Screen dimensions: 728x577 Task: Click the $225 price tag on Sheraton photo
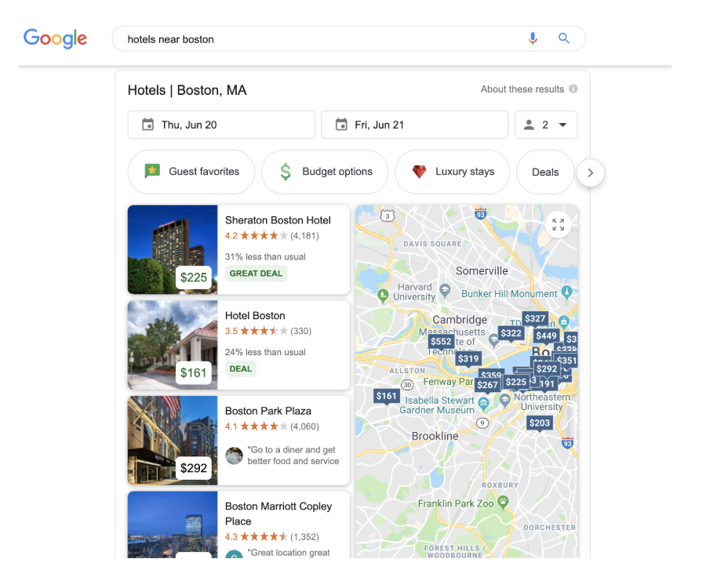coord(194,278)
